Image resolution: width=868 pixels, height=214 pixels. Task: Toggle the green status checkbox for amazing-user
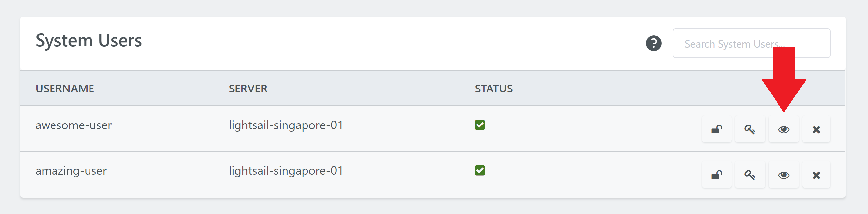(480, 170)
